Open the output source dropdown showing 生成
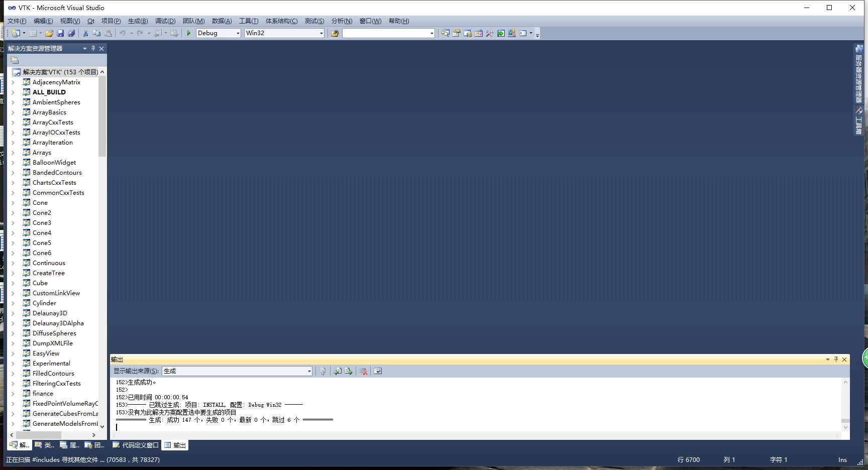868x470 pixels. point(309,371)
